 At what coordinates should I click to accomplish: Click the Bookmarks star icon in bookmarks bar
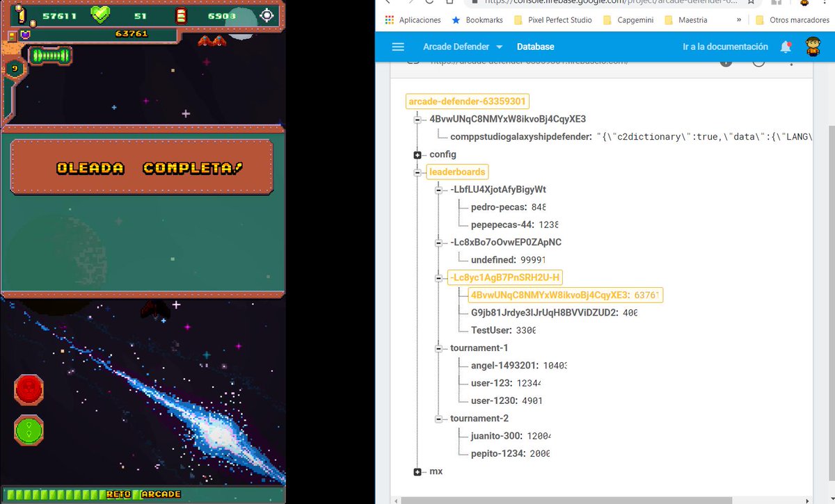(456, 20)
